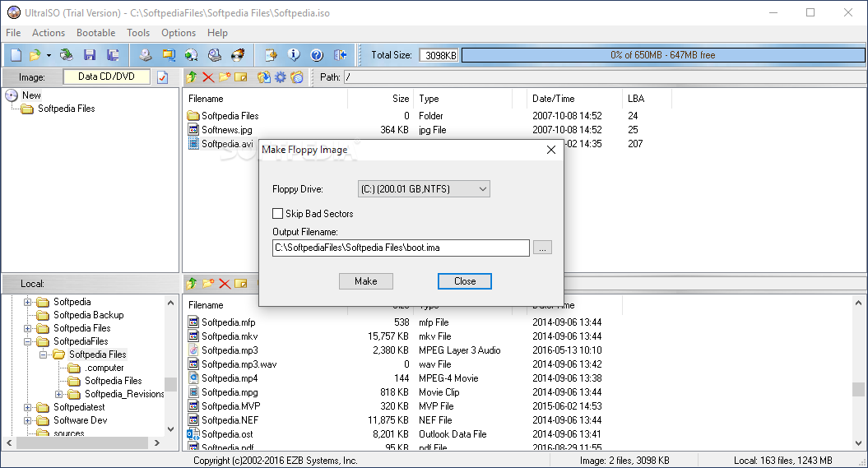Expand the Softpedia_Revisions folder node
868x468 pixels.
pos(58,395)
